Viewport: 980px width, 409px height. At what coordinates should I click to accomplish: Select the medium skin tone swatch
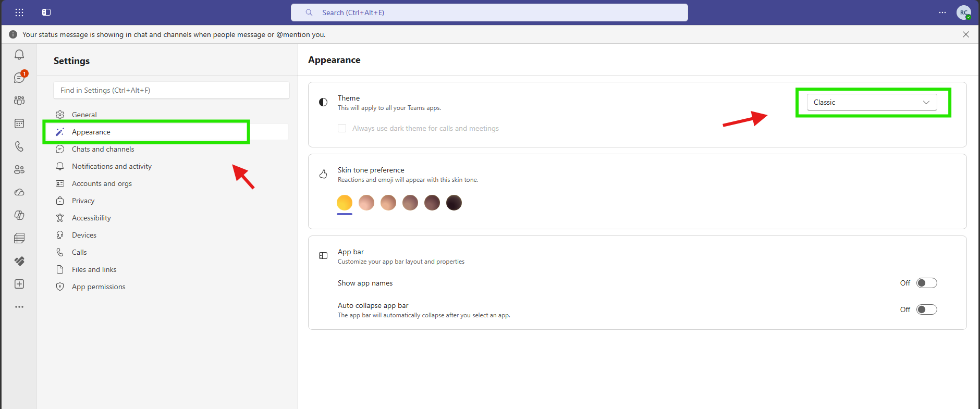410,203
